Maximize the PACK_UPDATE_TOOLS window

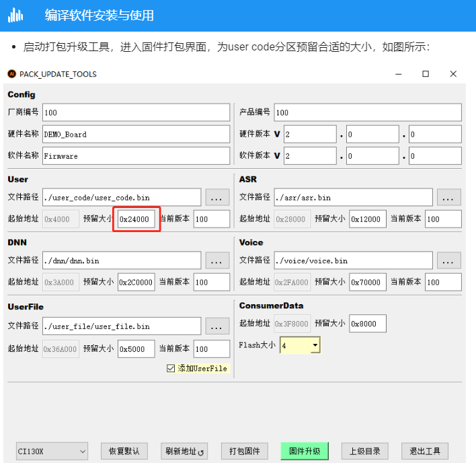[x=426, y=74]
